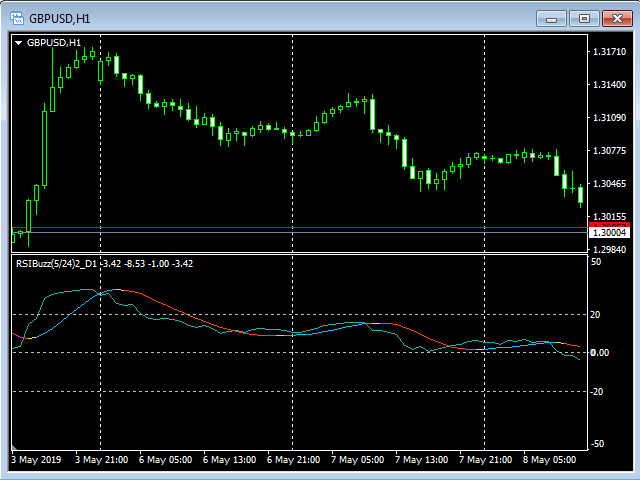
Task: Select the 3 May 2019 time label
Action: (x=36, y=460)
